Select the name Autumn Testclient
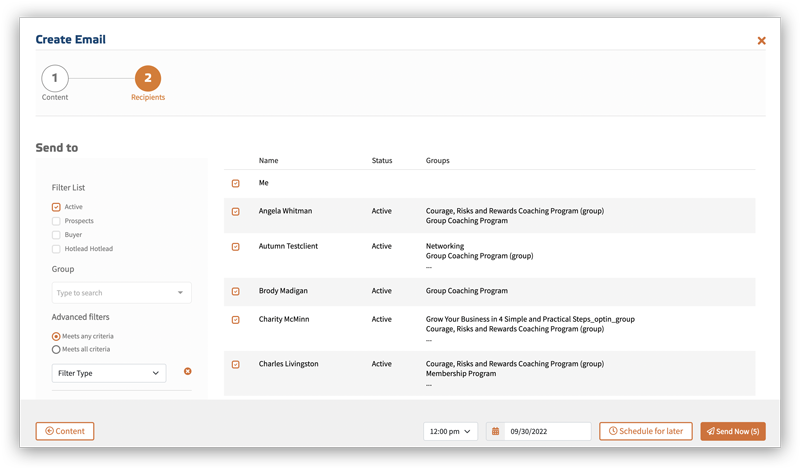 288,246
